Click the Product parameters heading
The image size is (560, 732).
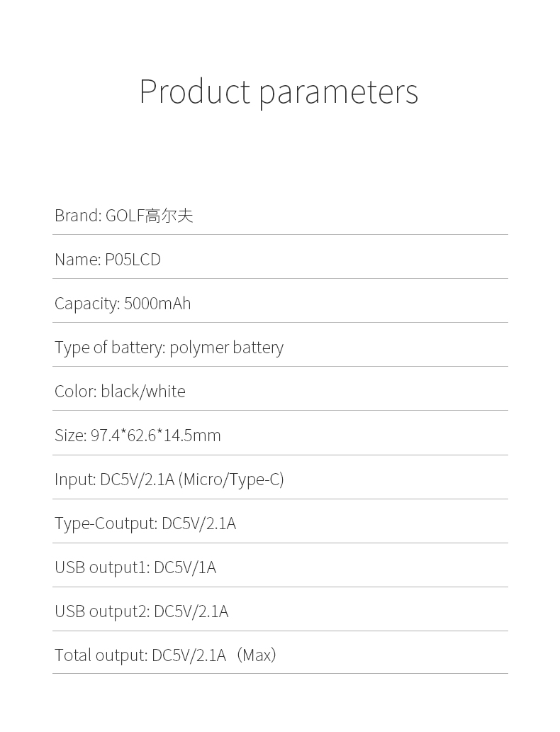click(279, 92)
